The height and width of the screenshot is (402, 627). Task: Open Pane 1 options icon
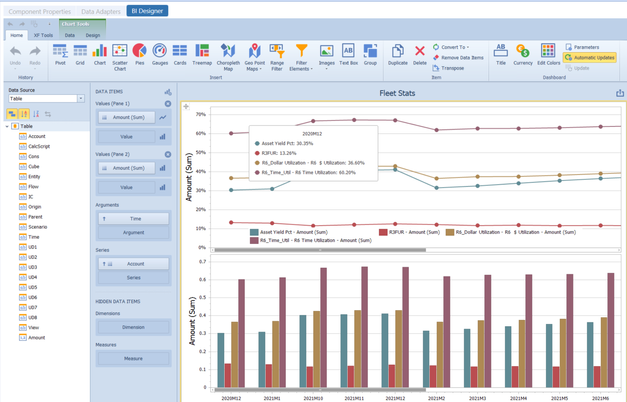click(x=168, y=104)
